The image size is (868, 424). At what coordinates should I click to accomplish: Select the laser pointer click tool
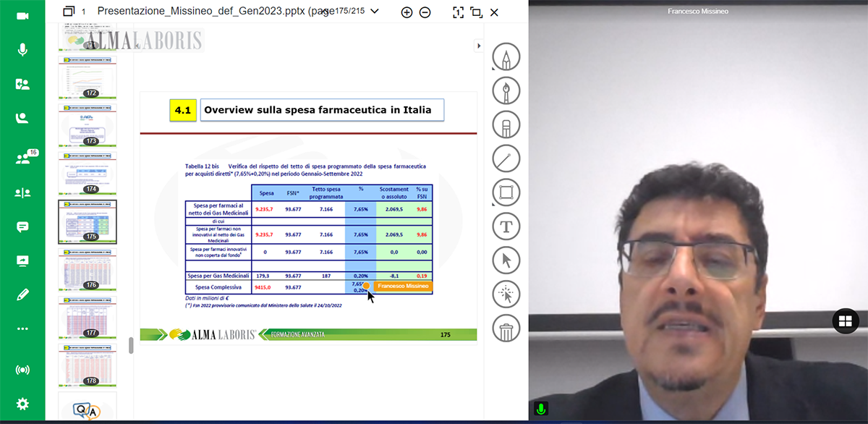(x=506, y=294)
